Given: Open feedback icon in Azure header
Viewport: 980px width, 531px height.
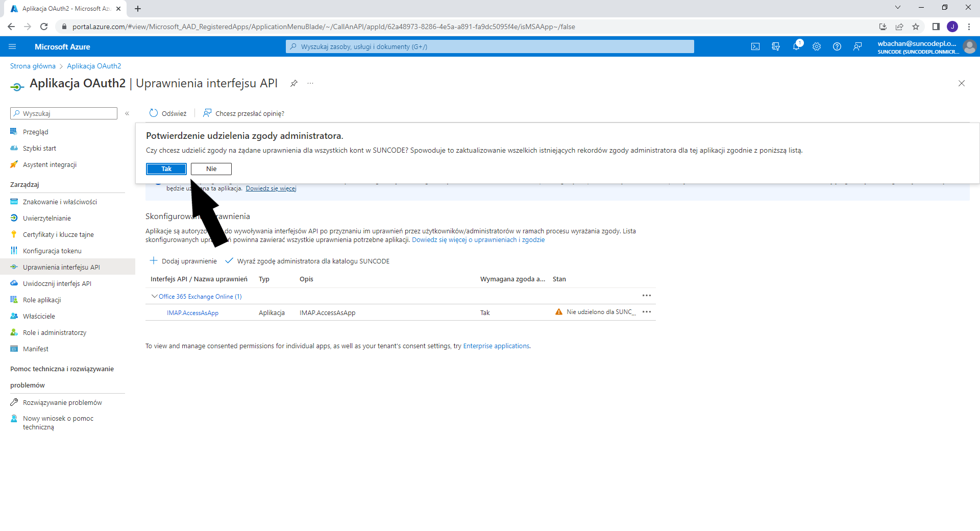Looking at the screenshot, I should click(x=857, y=46).
